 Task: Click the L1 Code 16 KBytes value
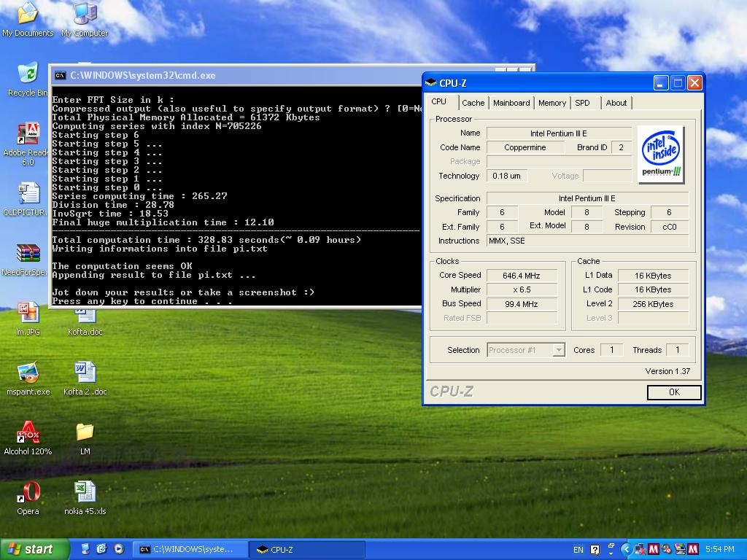653,289
